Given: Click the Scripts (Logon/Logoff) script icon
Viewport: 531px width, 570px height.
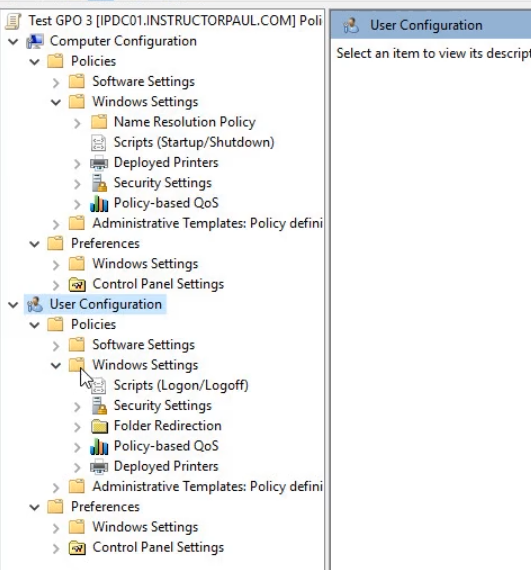Looking at the screenshot, I should (x=98, y=386).
